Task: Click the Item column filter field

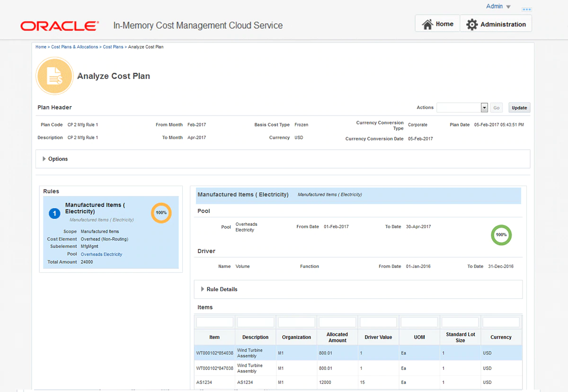Action: tap(214, 322)
